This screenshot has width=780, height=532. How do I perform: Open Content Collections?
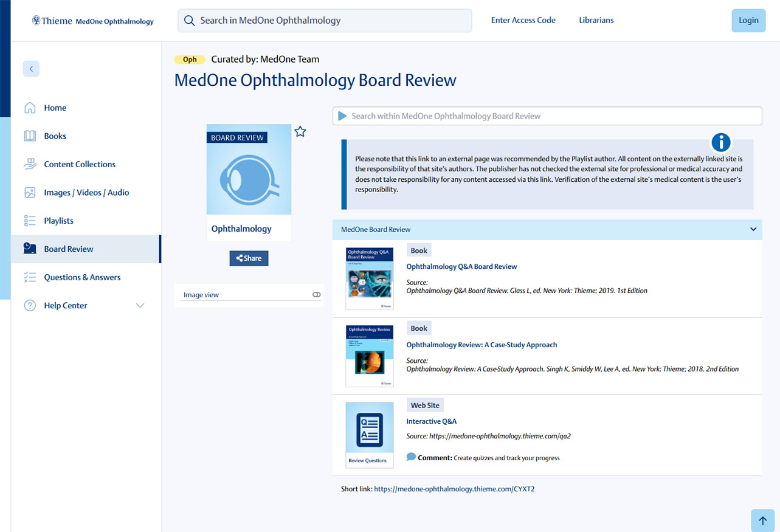click(79, 164)
